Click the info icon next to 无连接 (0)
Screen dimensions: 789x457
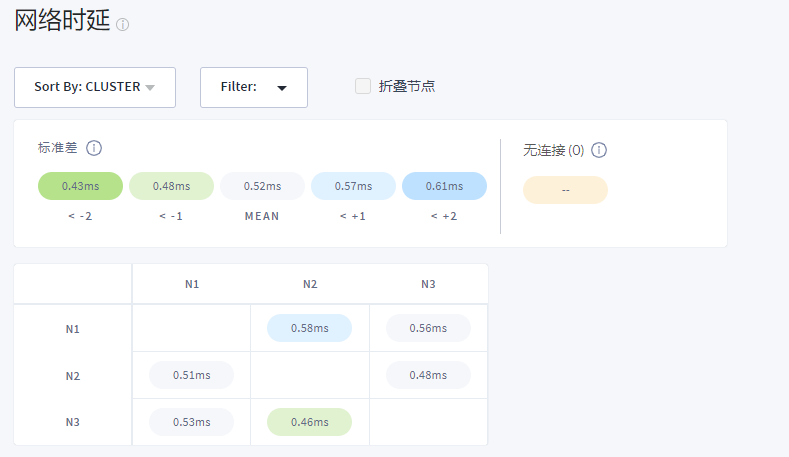click(x=599, y=151)
